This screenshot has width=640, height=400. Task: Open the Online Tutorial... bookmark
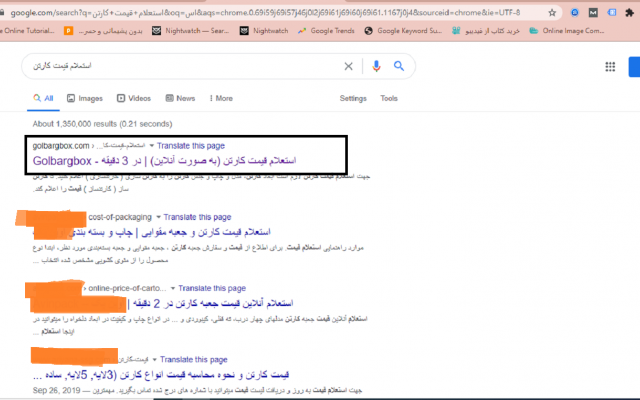pos(27,31)
